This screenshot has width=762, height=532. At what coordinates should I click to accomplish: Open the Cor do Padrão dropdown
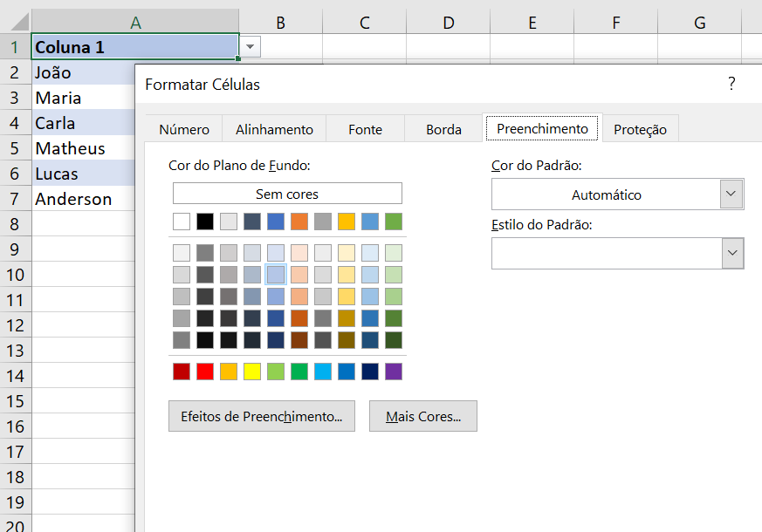[x=731, y=194]
